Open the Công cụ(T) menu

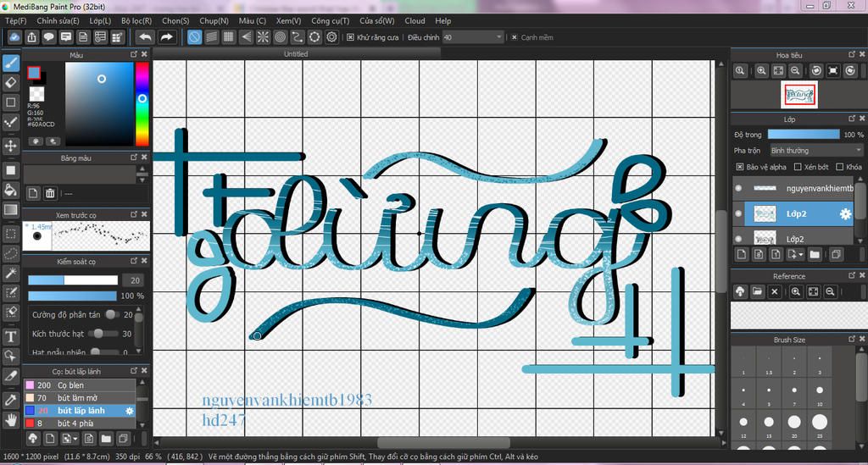pyautogui.click(x=330, y=20)
